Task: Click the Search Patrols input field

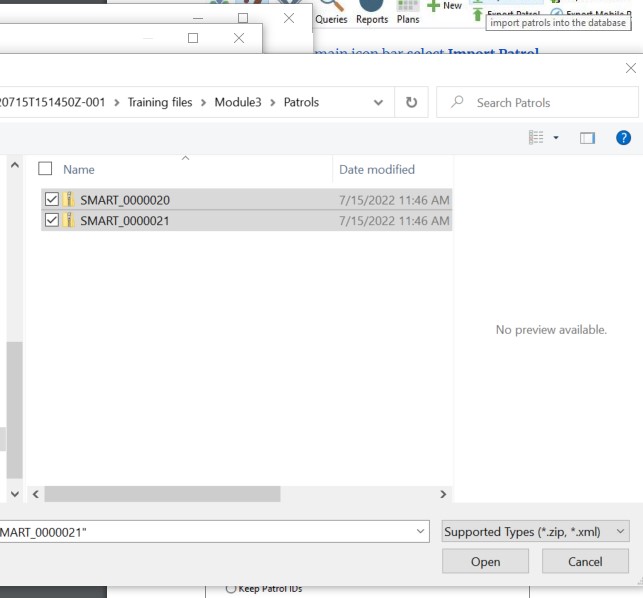Action: click(x=550, y=102)
